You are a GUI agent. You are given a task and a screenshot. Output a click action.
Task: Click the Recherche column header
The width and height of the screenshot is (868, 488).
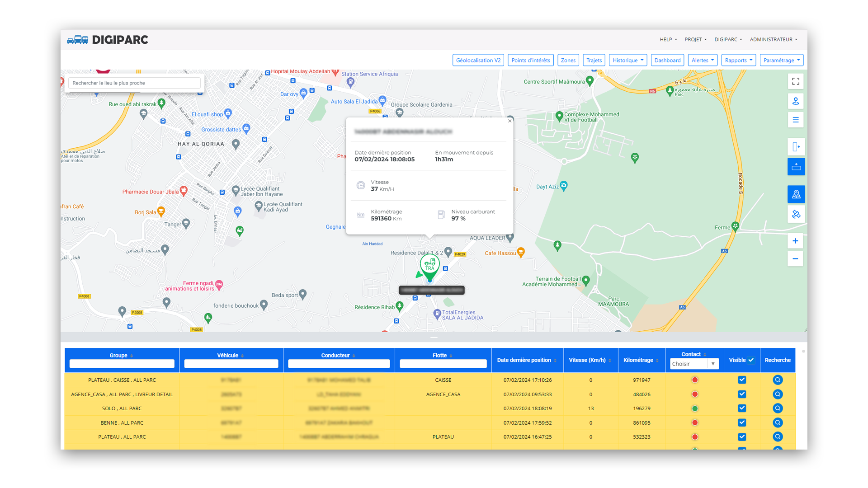click(x=778, y=361)
